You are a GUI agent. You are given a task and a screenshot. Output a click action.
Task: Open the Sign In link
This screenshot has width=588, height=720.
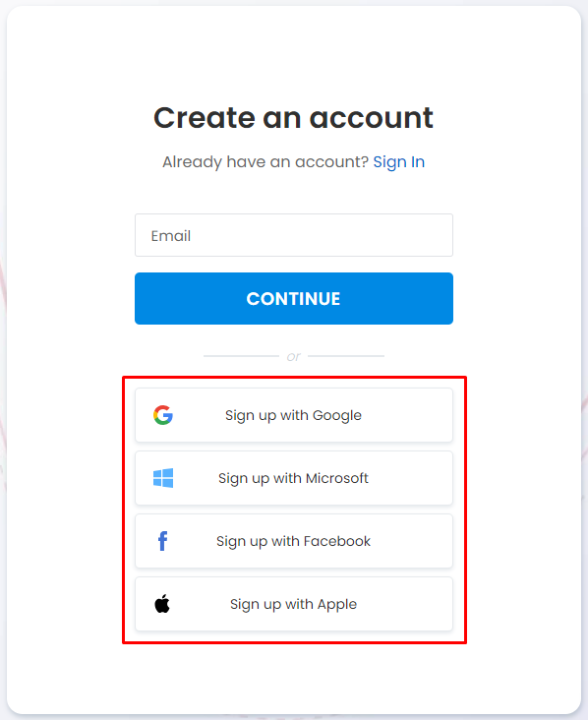pyautogui.click(x=399, y=162)
